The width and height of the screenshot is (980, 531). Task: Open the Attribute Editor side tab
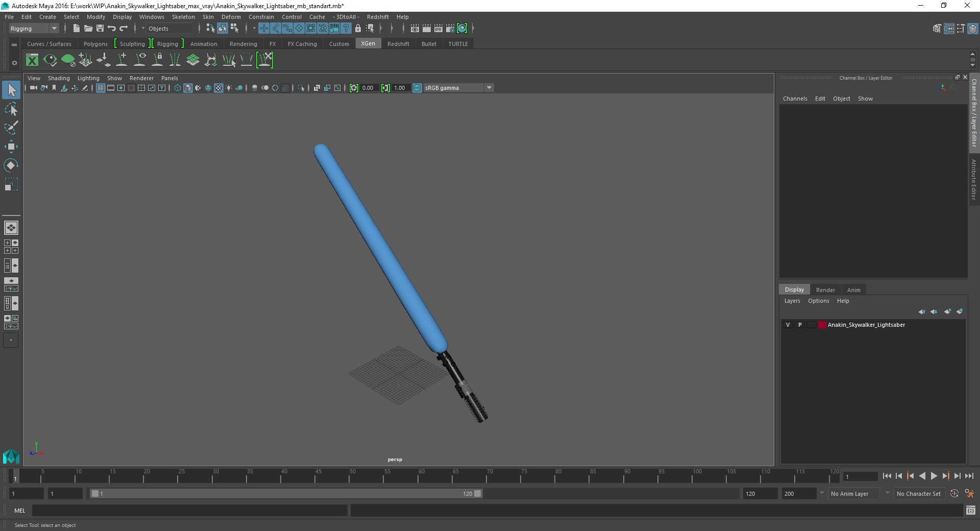(x=974, y=179)
